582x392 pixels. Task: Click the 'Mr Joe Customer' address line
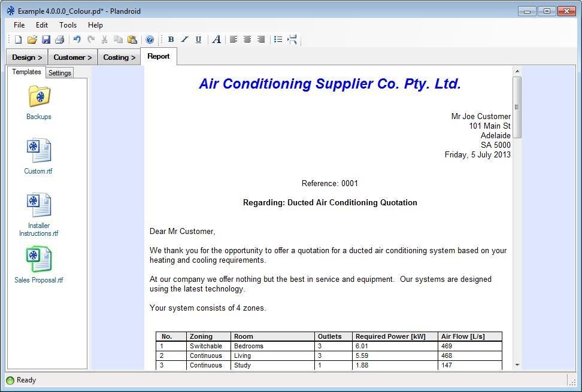[x=481, y=117]
